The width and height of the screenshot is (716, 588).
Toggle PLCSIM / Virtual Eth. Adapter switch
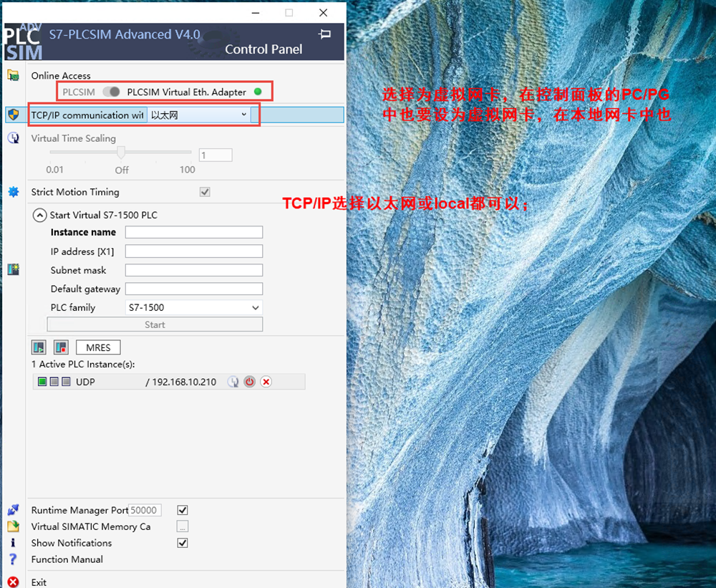pos(111,92)
